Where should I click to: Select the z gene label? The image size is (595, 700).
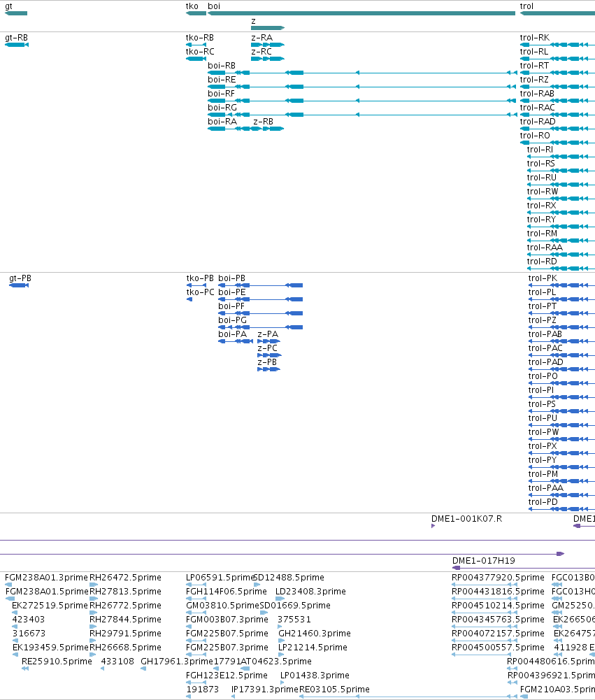[254, 21]
